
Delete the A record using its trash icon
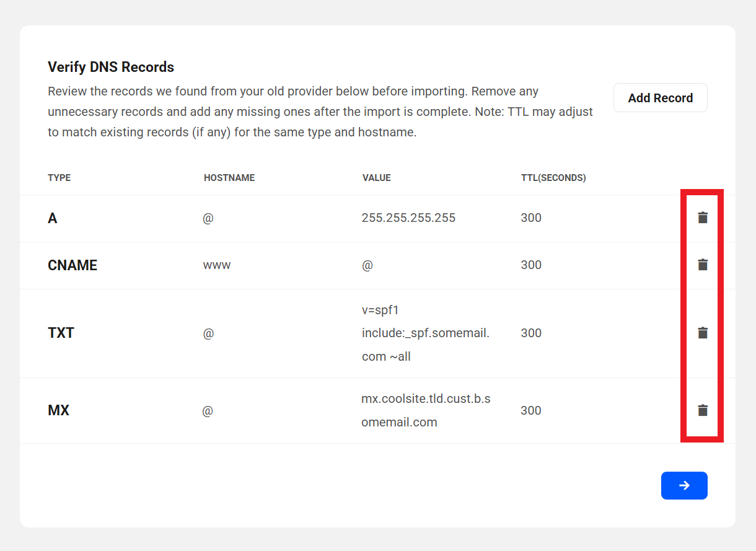(x=703, y=218)
